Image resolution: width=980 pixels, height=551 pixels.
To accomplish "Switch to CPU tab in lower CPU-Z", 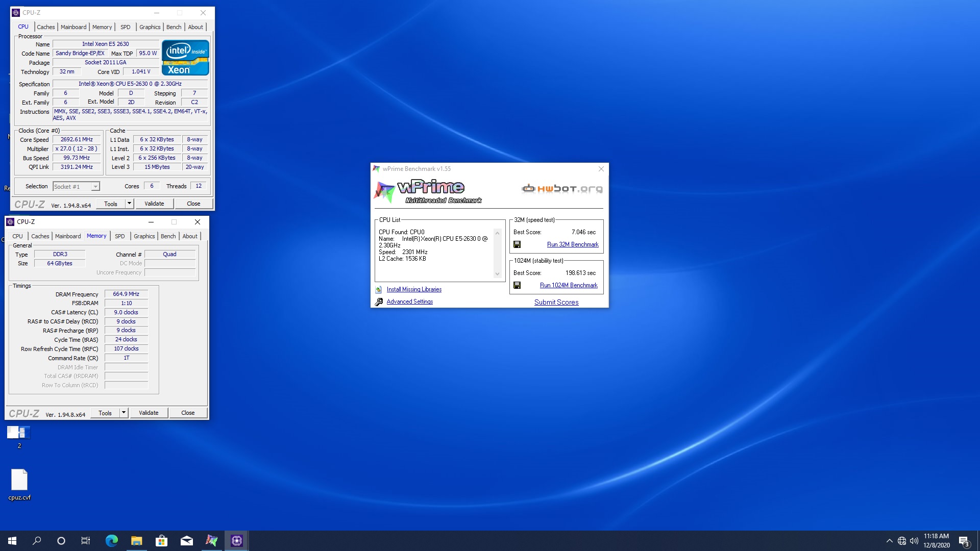I will (x=17, y=236).
